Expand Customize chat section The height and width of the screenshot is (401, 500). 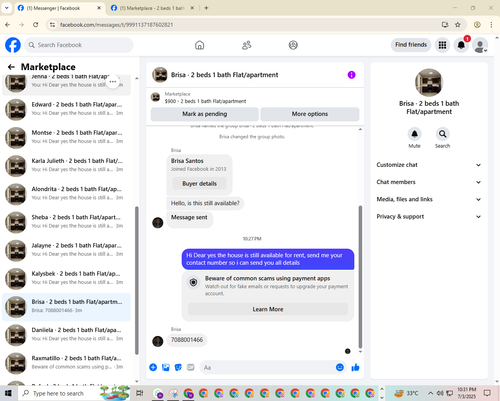coord(429,165)
